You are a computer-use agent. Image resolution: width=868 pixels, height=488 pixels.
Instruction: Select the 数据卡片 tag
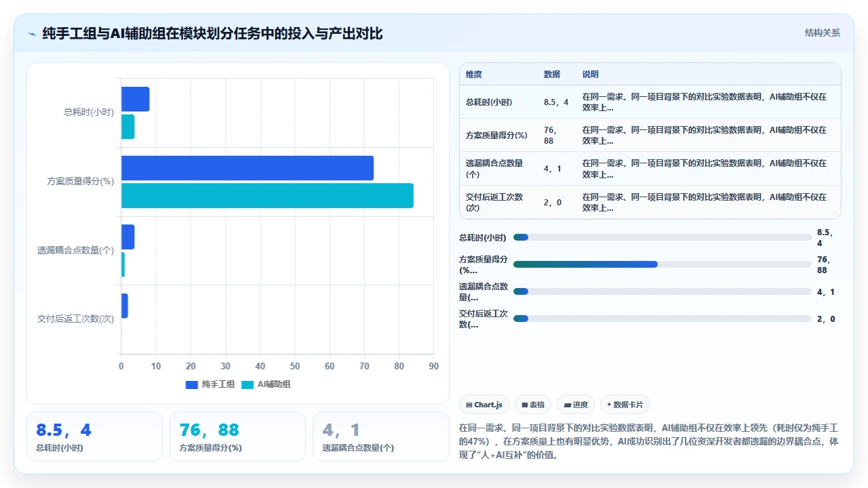click(625, 405)
